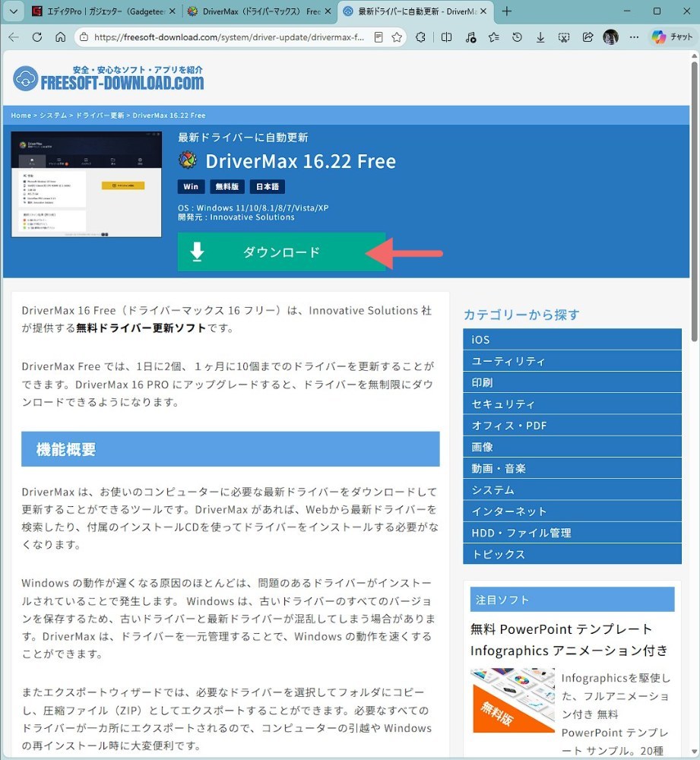The image size is (700, 760).
Task: Click the FREESOFT-DOWNLOAD.com site logo
Action: pos(108,79)
